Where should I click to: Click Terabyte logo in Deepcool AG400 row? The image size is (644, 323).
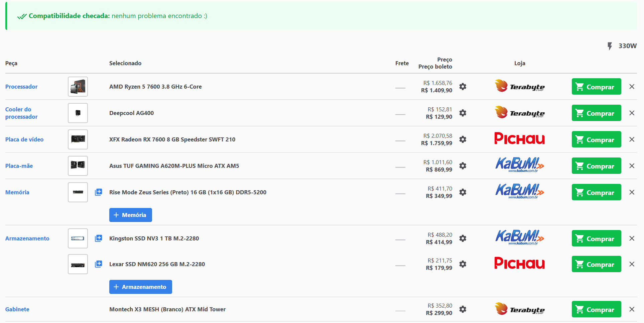click(520, 113)
